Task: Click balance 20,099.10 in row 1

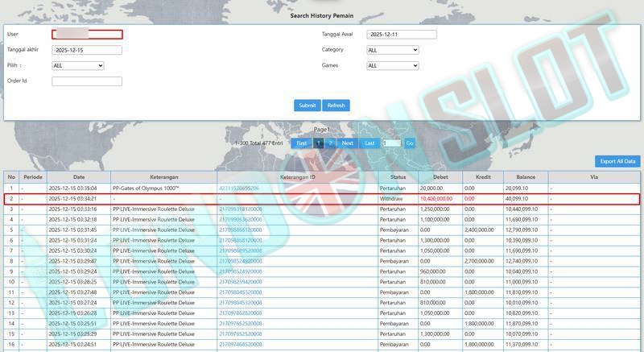Action: pyautogui.click(x=517, y=188)
